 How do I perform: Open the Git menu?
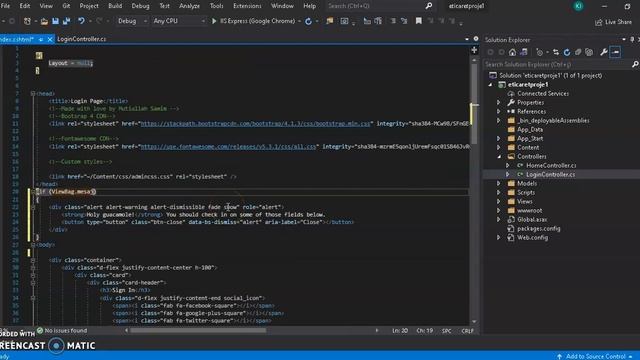[66, 6]
